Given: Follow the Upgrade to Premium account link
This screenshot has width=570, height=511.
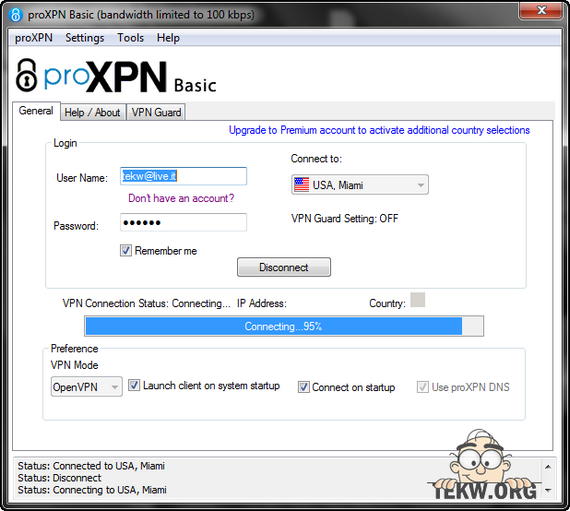Looking at the screenshot, I should tap(379, 130).
